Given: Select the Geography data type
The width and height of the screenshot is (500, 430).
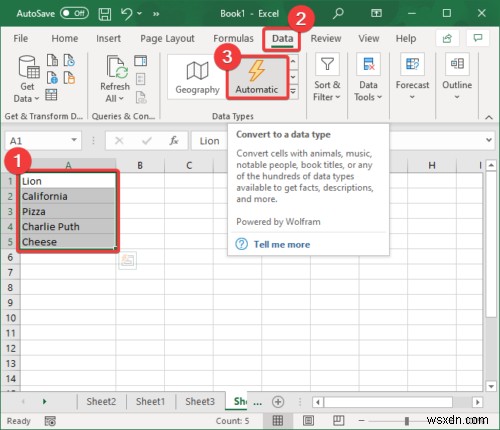Looking at the screenshot, I should (x=197, y=77).
